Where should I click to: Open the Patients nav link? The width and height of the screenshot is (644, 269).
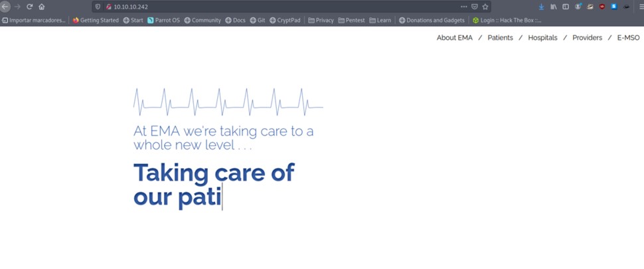pos(500,38)
